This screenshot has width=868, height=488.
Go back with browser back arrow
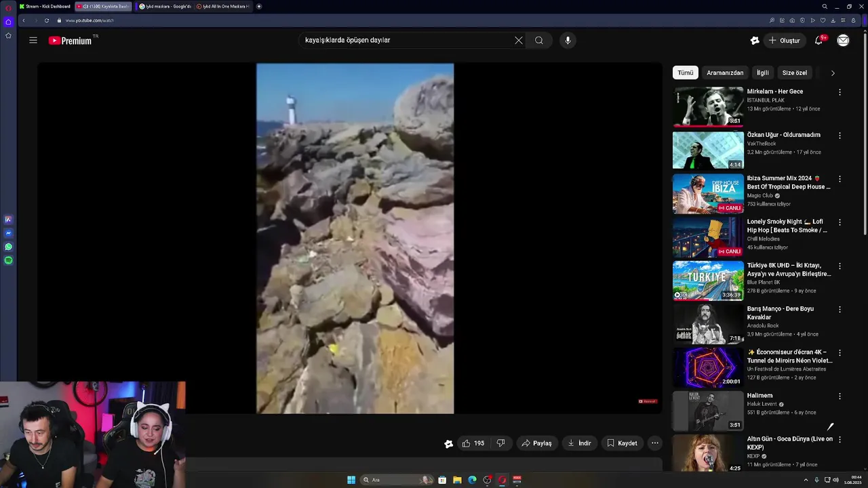pyautogui.click(x=23, y=20)
